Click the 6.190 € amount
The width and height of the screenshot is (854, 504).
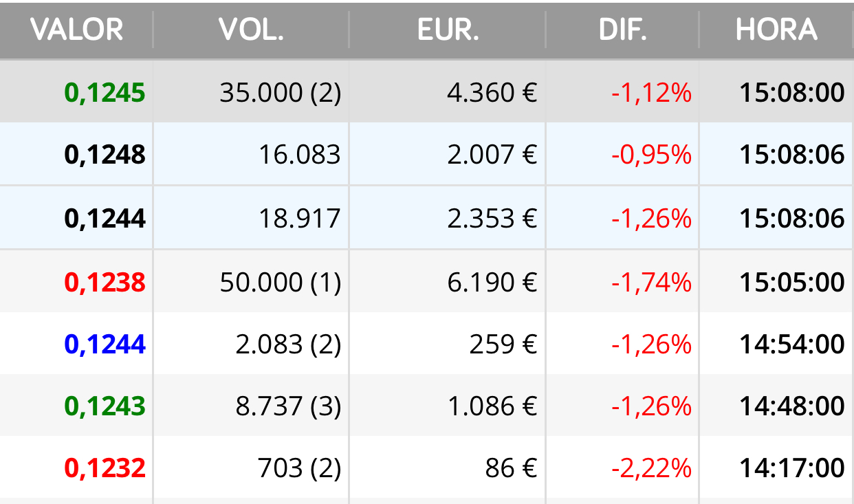492,282
